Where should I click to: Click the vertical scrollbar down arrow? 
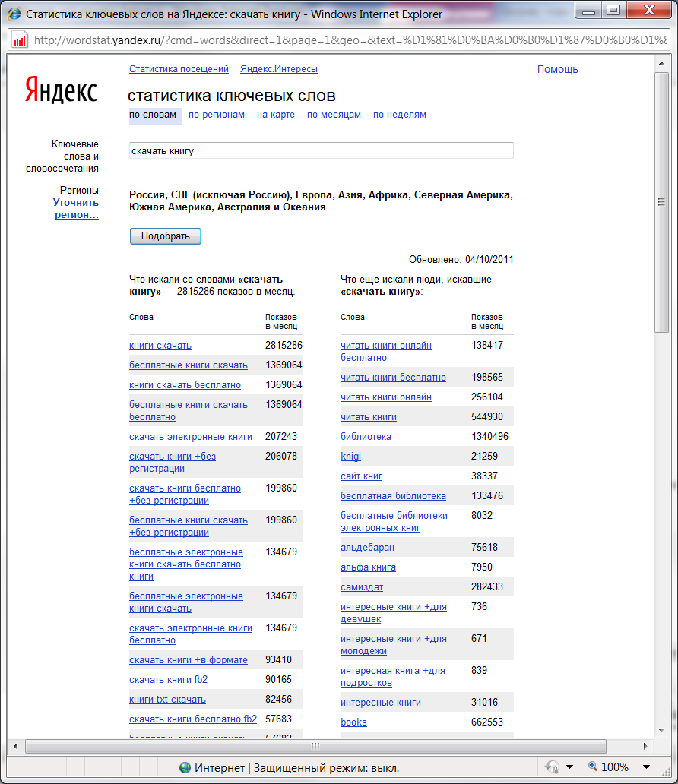pos(661,731)
